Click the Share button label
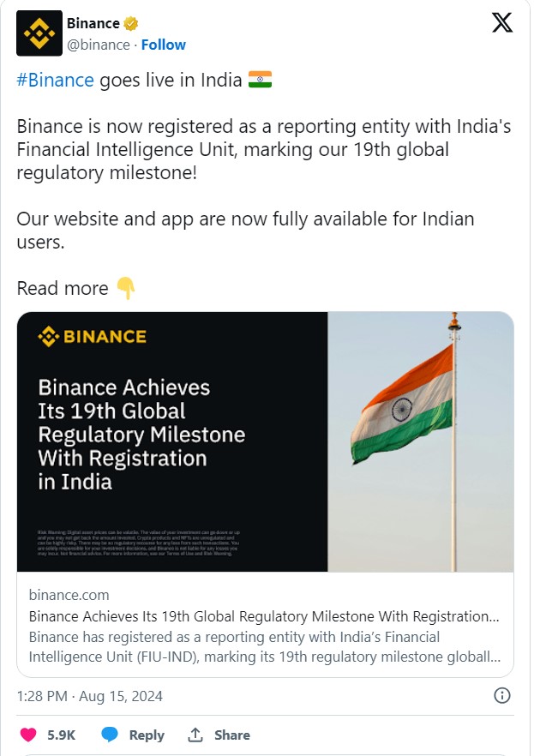Viewport: 534px width, 756px height. (232, 735)
